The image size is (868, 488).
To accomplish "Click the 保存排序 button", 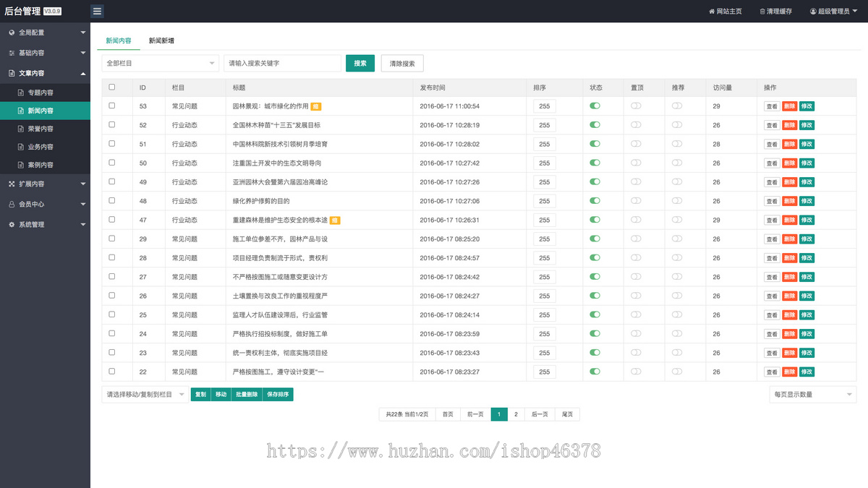I will pyautogui.click(x=278, y=395).
